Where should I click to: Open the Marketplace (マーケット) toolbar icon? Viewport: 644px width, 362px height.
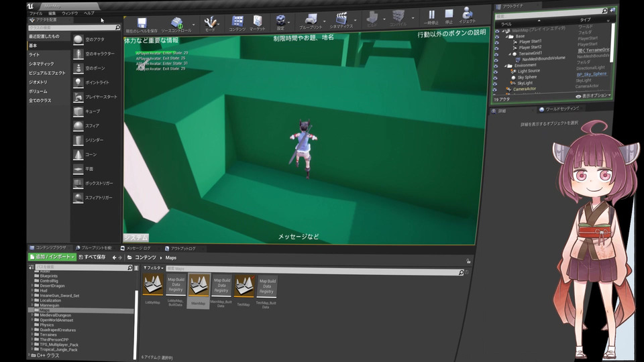click(258, 21)
